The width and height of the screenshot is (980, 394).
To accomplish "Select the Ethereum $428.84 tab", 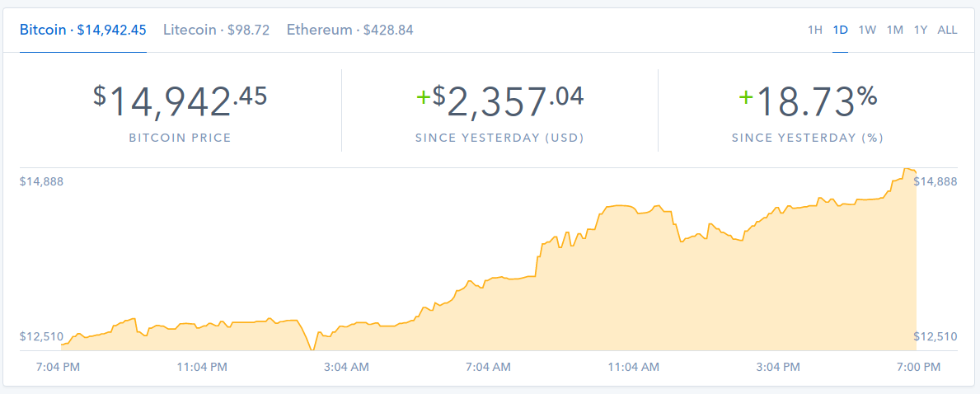I will pyautogui.click(x=350, y=30).
